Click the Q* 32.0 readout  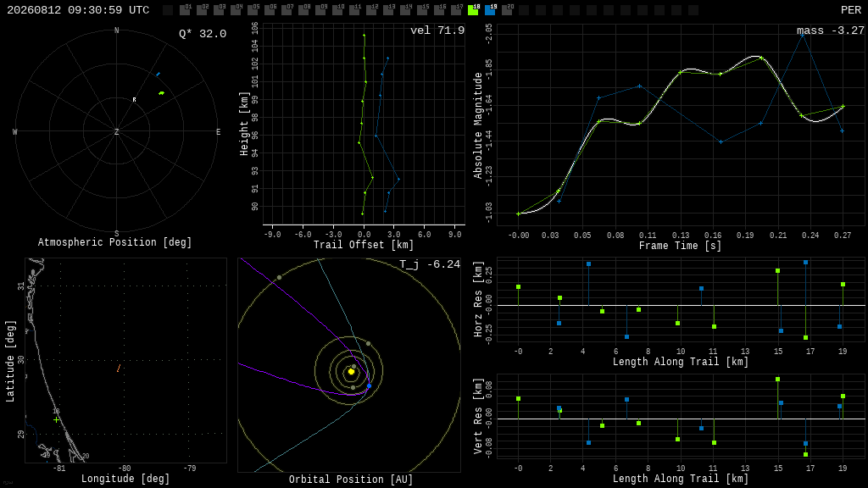(x=203, y=34)
